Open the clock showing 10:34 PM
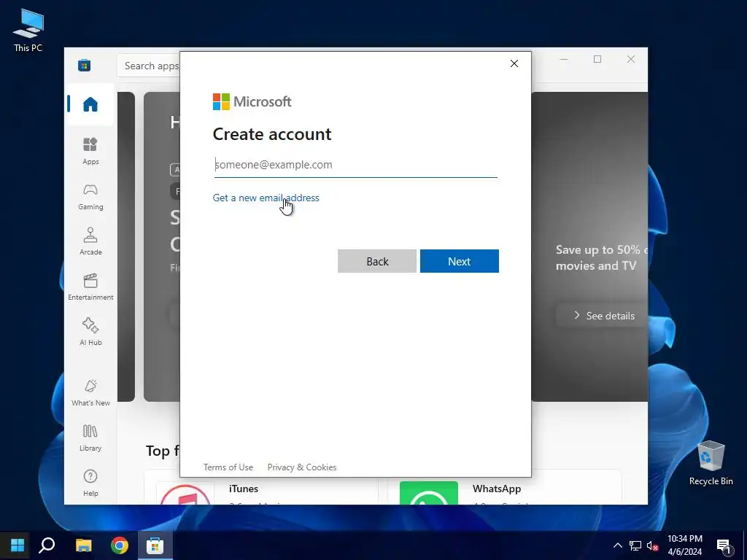Screen dimensions: 747x560 click(684, 545)
